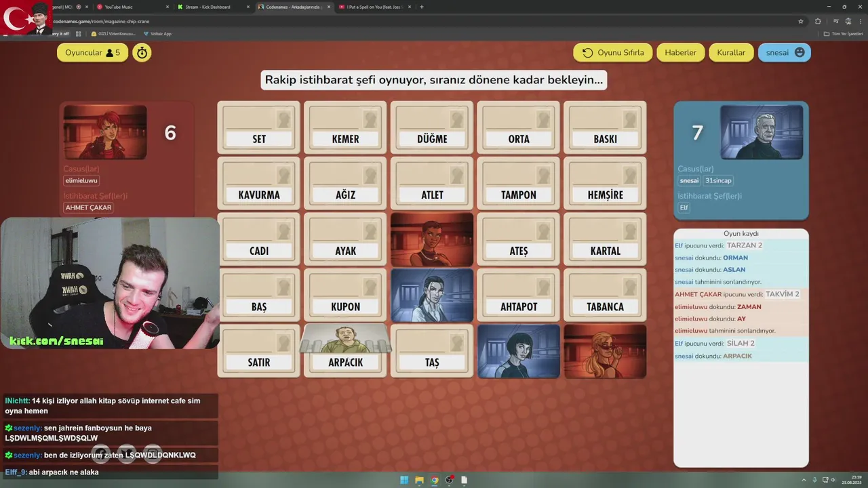Choose the AYAK word card
868x488 pixels.
[x=345, y=239]
